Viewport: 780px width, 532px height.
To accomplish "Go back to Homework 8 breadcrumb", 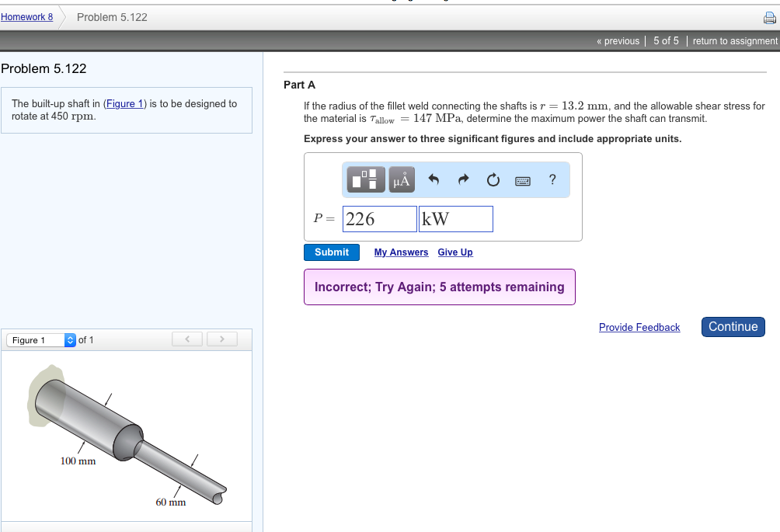I will [x=26, y=17].
